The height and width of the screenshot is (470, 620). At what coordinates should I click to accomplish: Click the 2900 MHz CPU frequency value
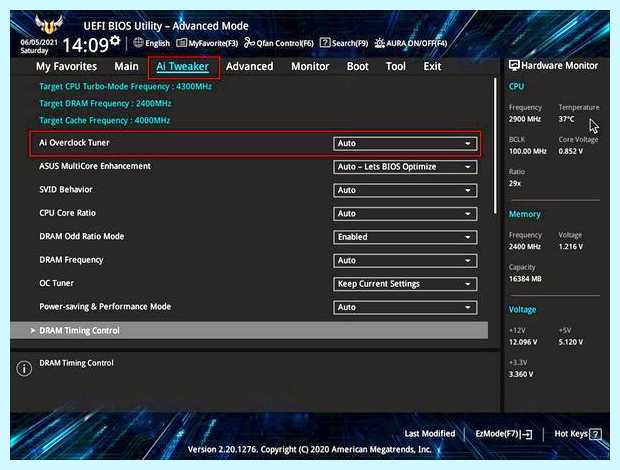pos(525,119)
